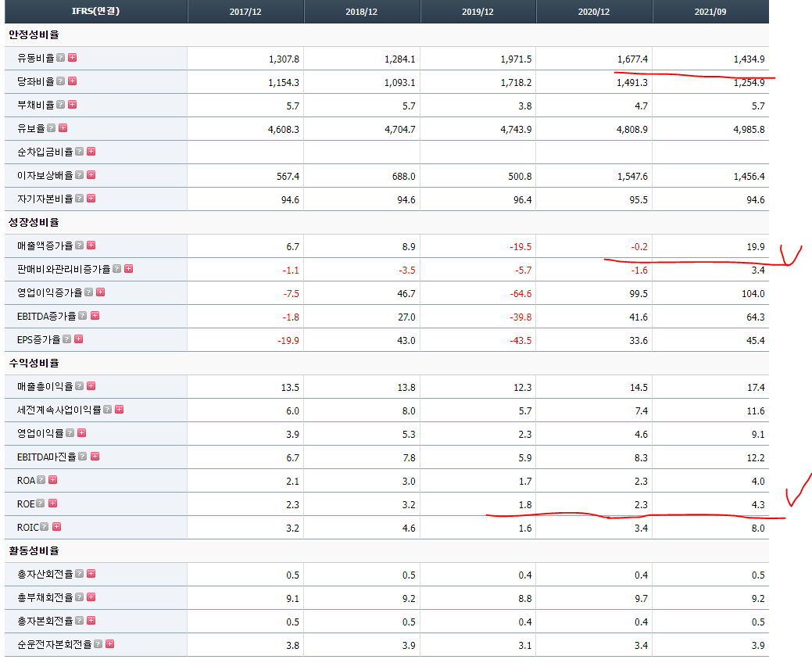Viewport: 812px width, 663px height.
Task: Click the 2018/12 column header
Action: pos(362,12)
